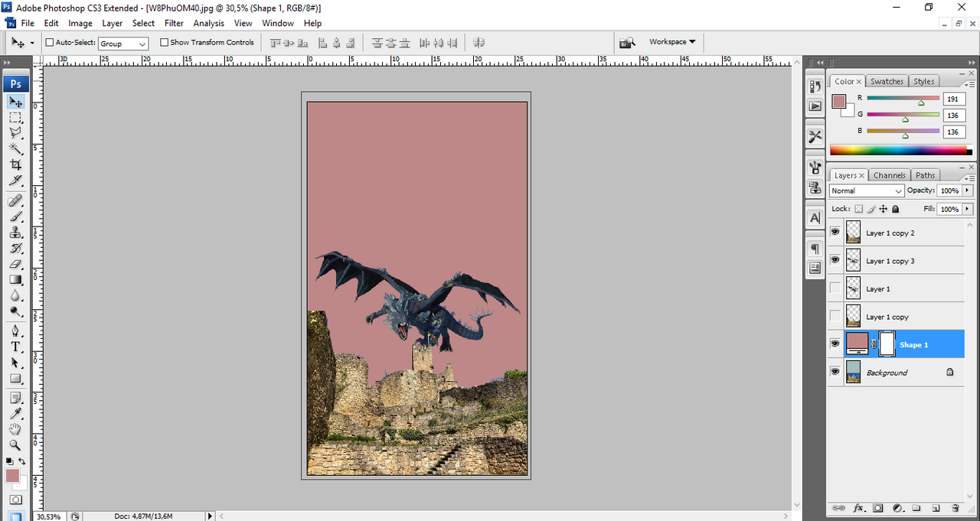The width and height of the screenshot is (980, 521).
Task: Click the Go to Bridge button
Action: (628, 43)
